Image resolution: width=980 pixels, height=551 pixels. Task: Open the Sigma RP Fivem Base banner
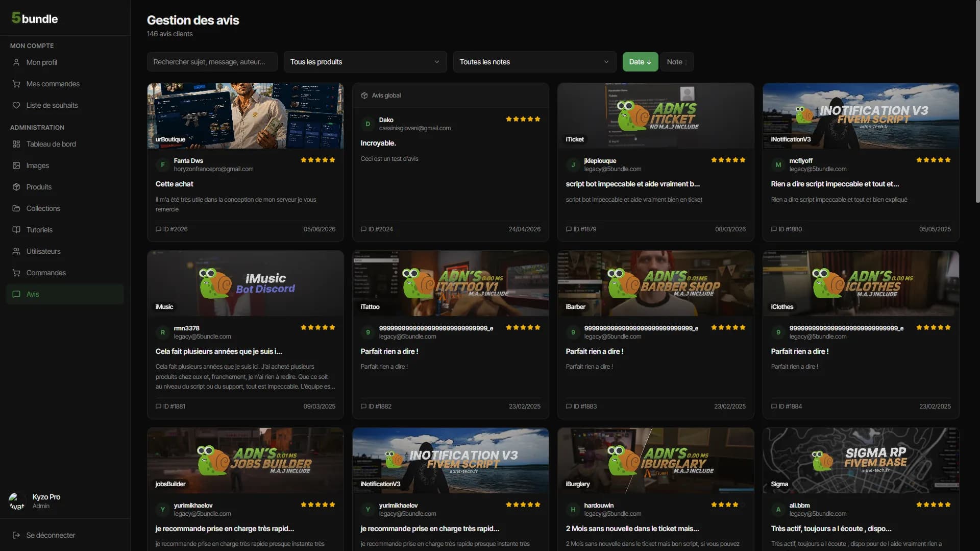click(861, 461)
